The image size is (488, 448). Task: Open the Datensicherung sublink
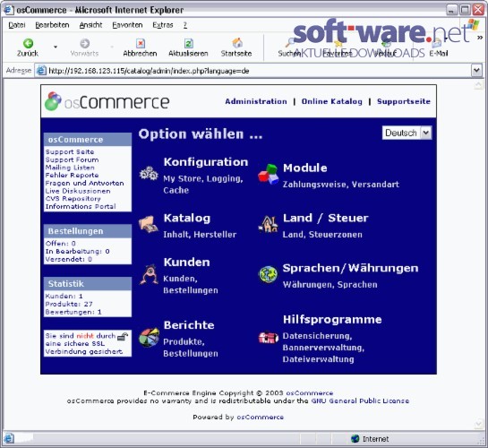(x=317, y=336)
